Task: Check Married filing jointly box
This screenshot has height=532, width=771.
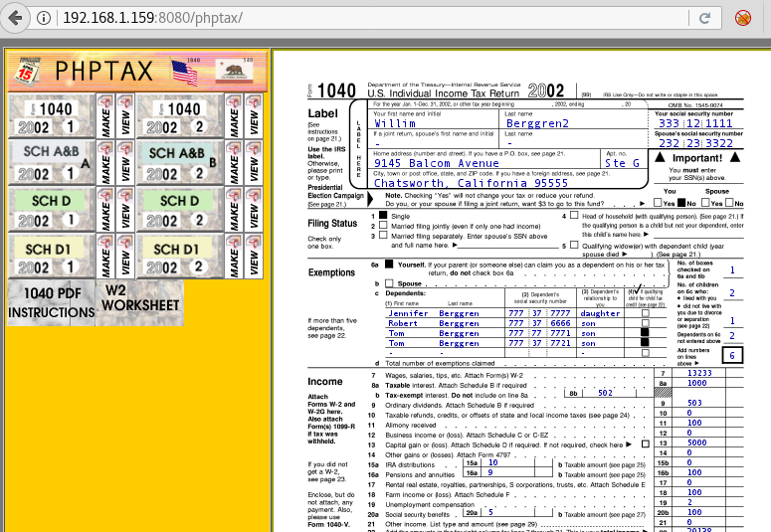Action: 383,225
